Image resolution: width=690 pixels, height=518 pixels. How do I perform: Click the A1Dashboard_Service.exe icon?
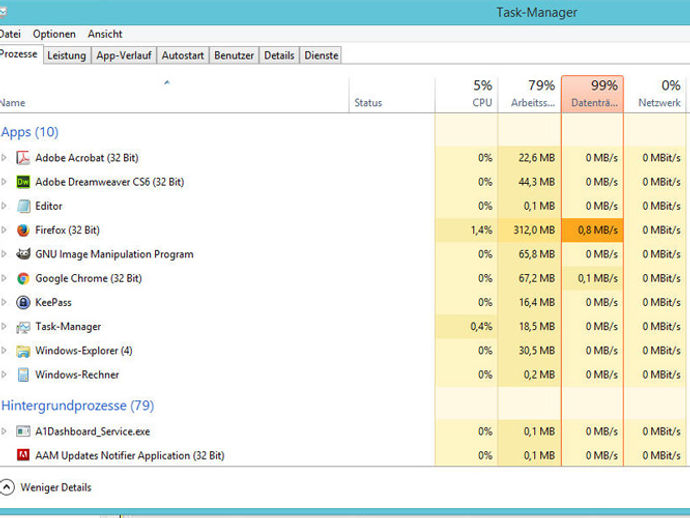pyautogui.click(x=23, y=431)
